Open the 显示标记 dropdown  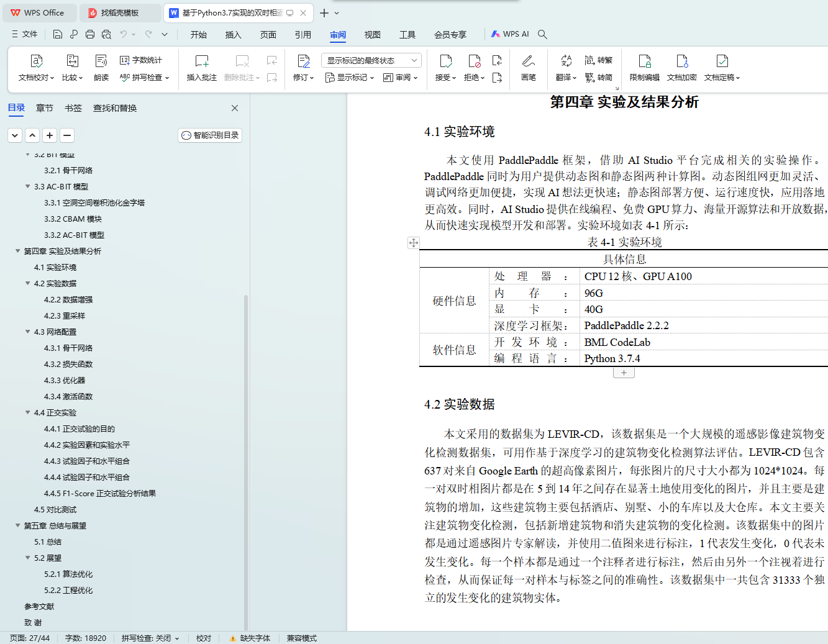(350, 78)
